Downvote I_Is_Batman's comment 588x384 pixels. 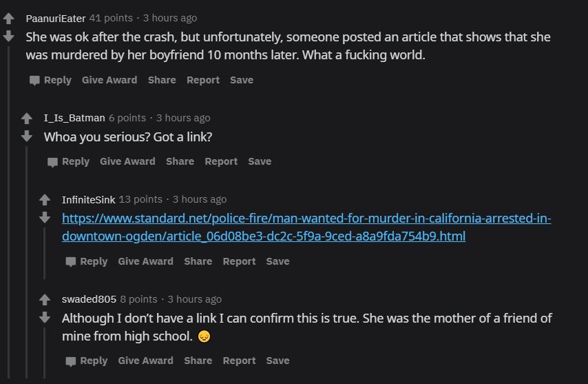click(x=27, y=136)
